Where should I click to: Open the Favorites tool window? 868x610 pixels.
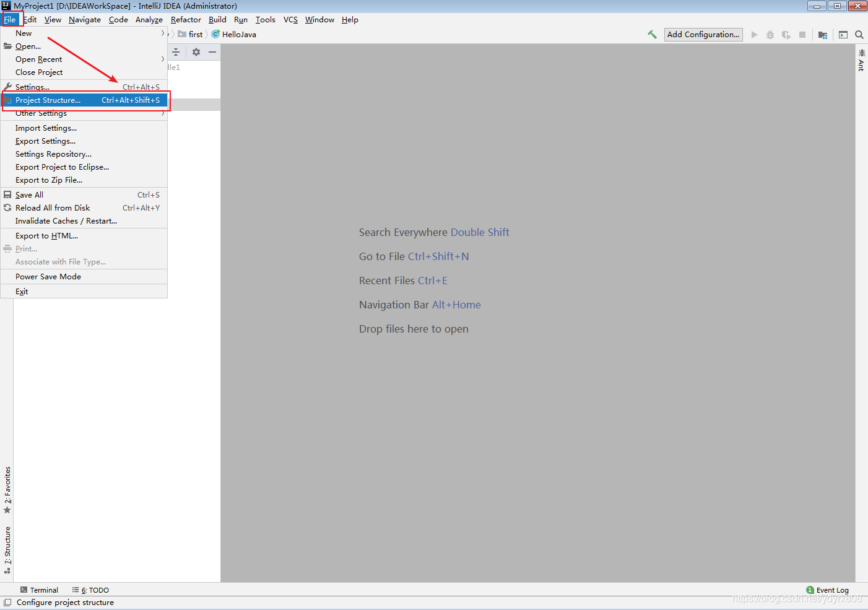(x=7, y=490)
